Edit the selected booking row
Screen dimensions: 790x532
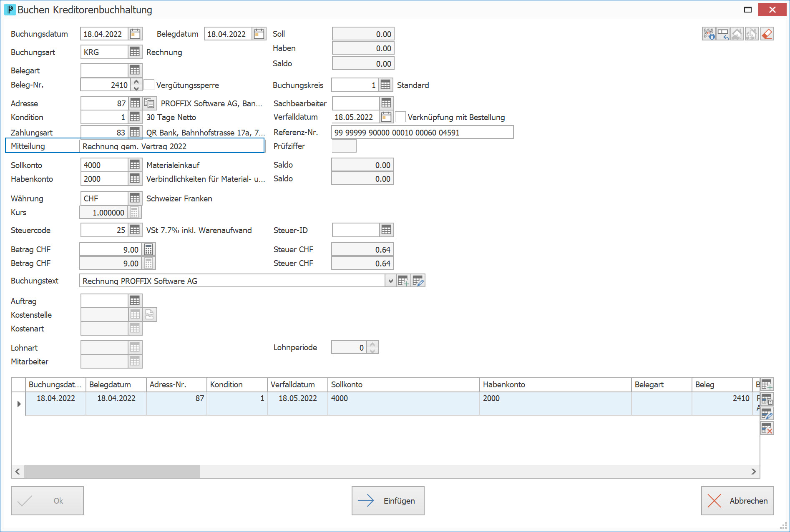point(767,414)
